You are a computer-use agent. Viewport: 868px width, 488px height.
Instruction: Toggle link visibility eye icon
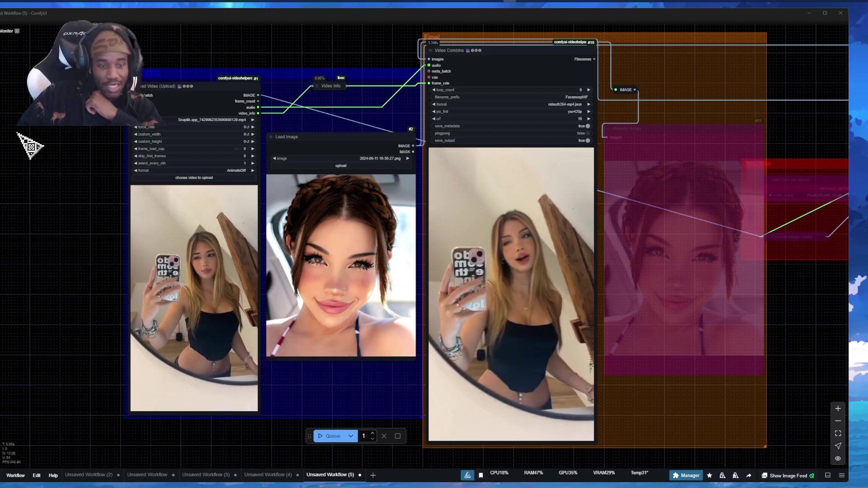[x=838, y=458]
